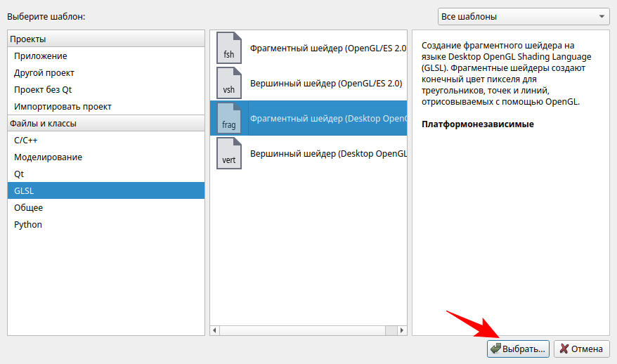The height and width of the screenshot is (364, 617).
Task: Select the «Python» category
Action: coord(28,225)
